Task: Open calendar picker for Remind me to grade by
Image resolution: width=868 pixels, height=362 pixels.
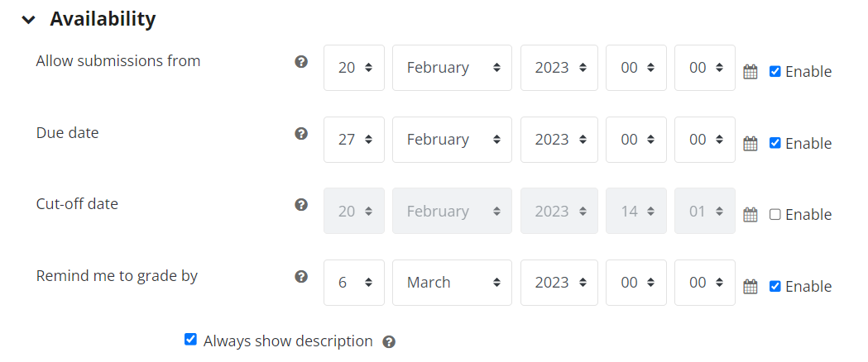Action: click(x=751, y=286)
